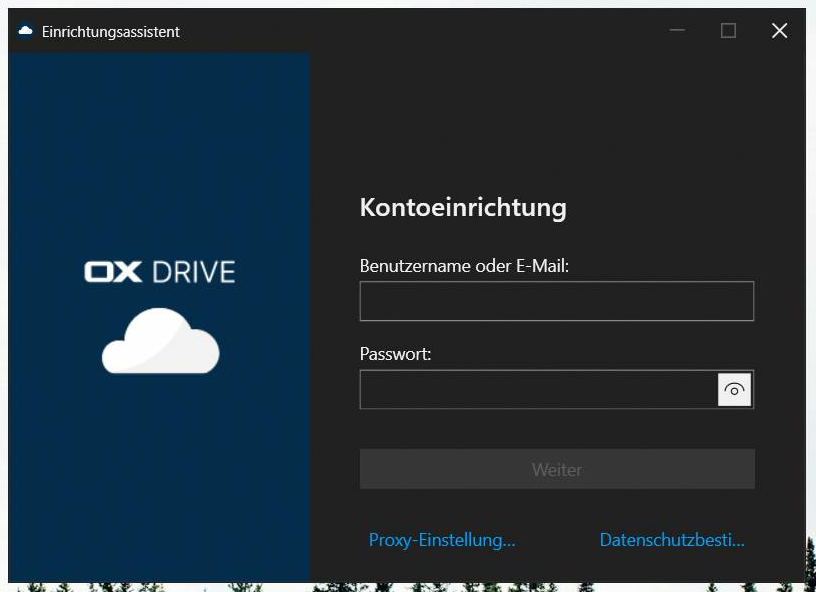Click the Kontoeinrichtung heading
This screenshot has width=816, height=592.
click(x=463, y=208)
